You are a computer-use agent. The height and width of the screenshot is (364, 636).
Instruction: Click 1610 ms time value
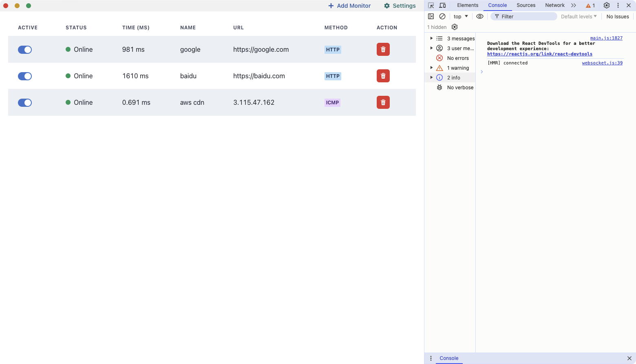pyautogui.click(x=135, y=76)
